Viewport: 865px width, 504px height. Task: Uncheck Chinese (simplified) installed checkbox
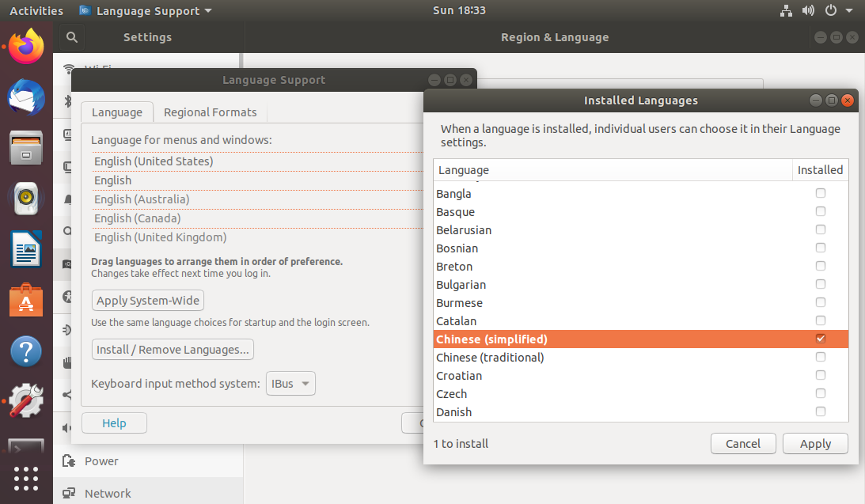821,339
